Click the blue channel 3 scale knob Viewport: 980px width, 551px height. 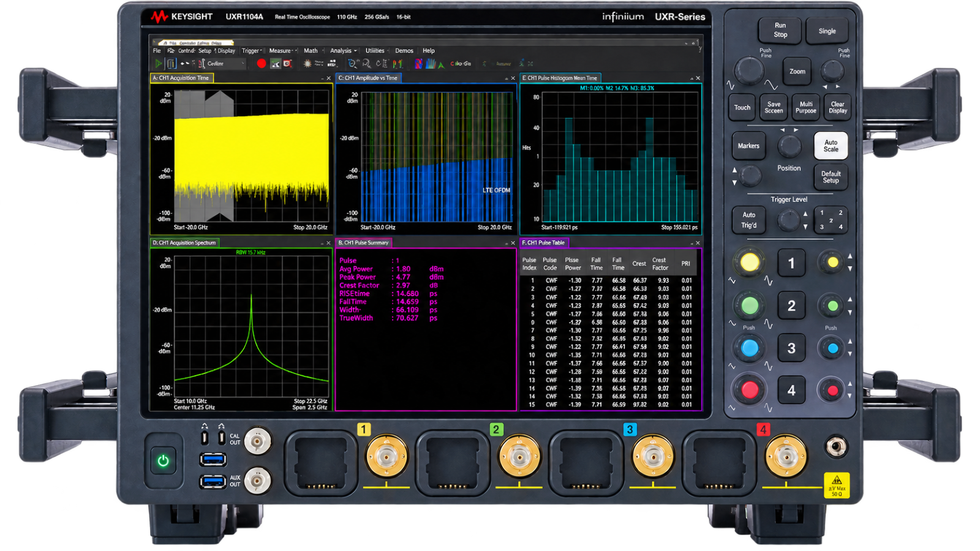pos(750,348)
